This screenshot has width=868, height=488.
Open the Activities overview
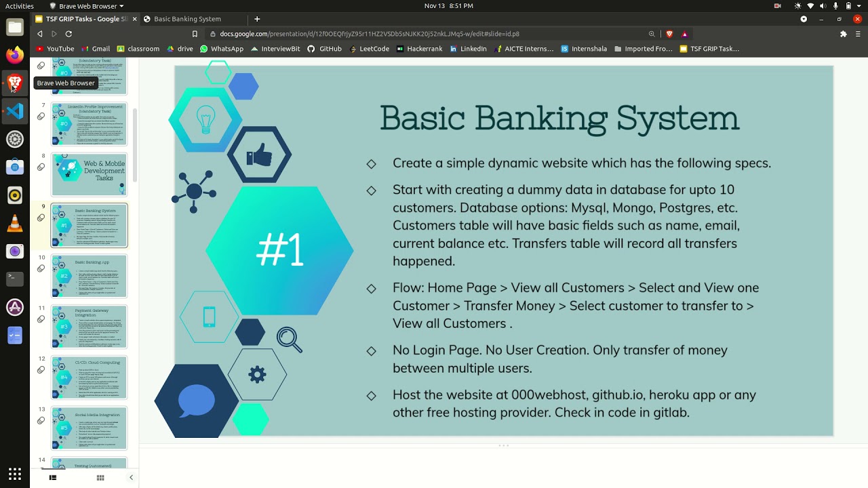(19, 5)
